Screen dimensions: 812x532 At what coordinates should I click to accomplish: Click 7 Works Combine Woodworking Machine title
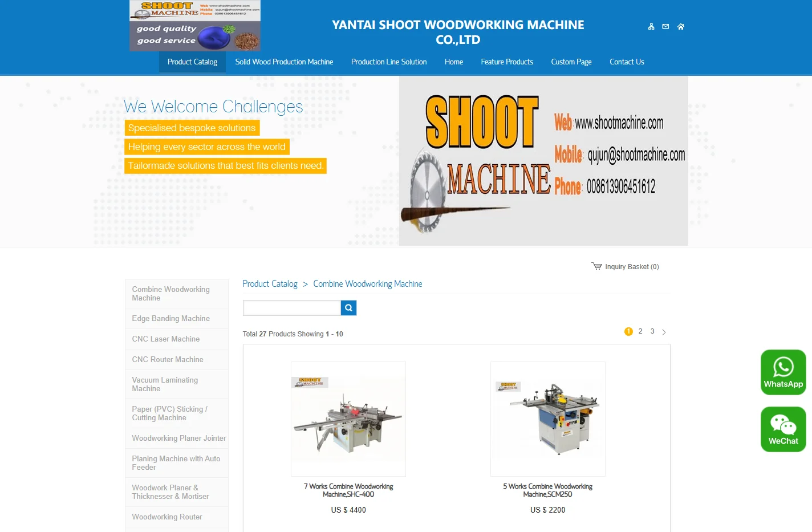[x=348, y=490]
